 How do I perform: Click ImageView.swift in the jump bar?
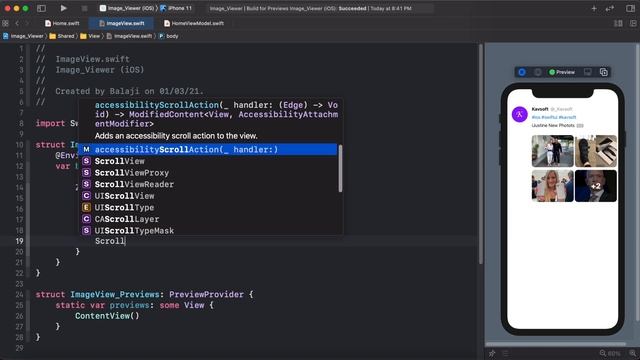(129, 36)
